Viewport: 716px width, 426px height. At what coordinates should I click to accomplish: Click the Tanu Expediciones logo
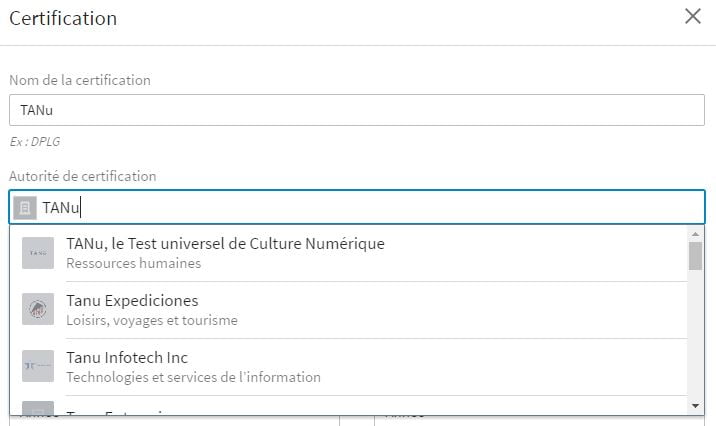click(x=38, y=310)
